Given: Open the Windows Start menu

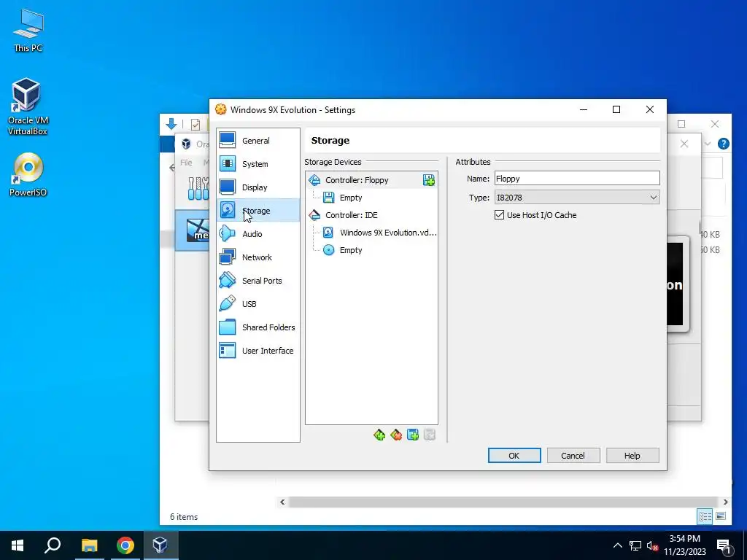Looking at the screenshot, I should [x=18, y=545].
